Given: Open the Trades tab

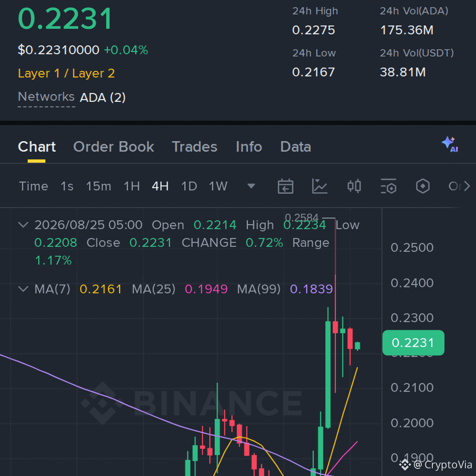Looking at the screenshot, I should pyautogui.click(x=195, y=147).
